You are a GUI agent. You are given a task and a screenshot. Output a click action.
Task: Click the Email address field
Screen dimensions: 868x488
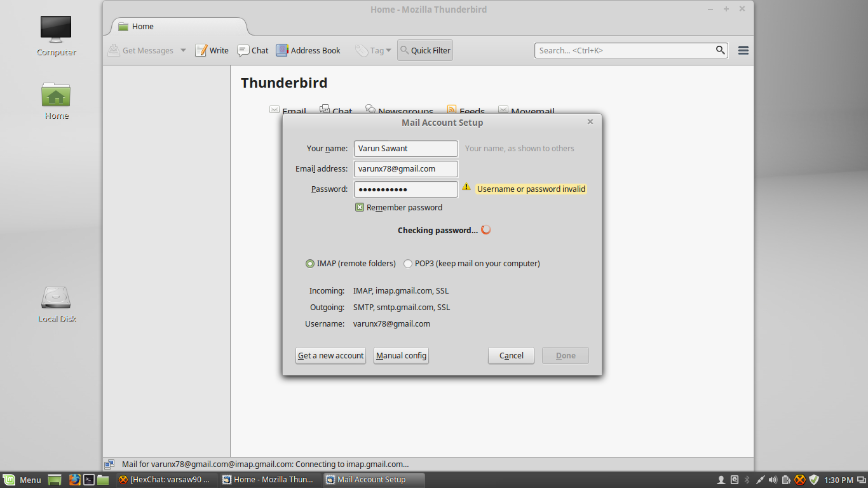click(405, 168)
